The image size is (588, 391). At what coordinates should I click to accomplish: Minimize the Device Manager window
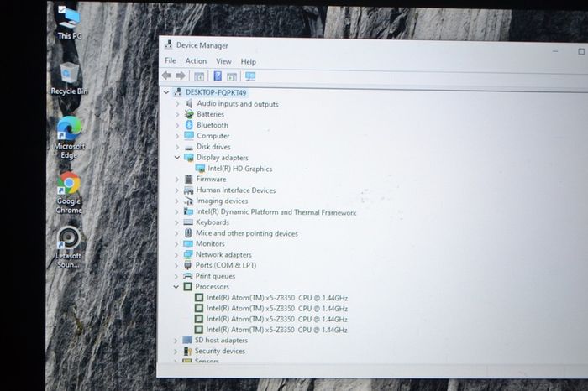pyautogui.click(x=555, y=50)
